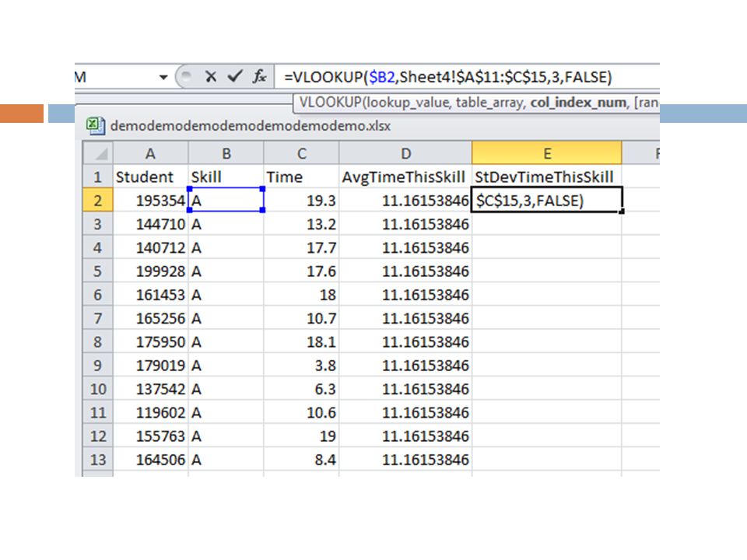The width and height of the screenshot is (747, 560).
Task: Click the lookup_value argument in the tooltip
Action: pyautogui.click(x=409, y=103)
